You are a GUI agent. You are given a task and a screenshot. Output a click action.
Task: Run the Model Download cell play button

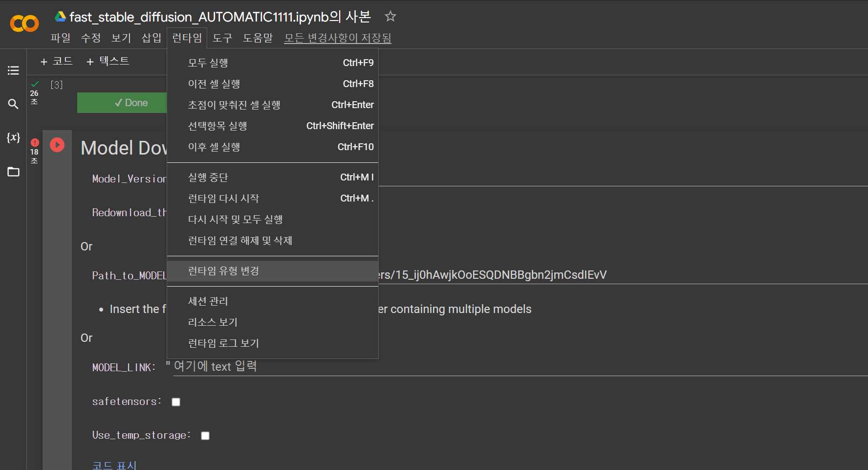(x=57, y=145)
